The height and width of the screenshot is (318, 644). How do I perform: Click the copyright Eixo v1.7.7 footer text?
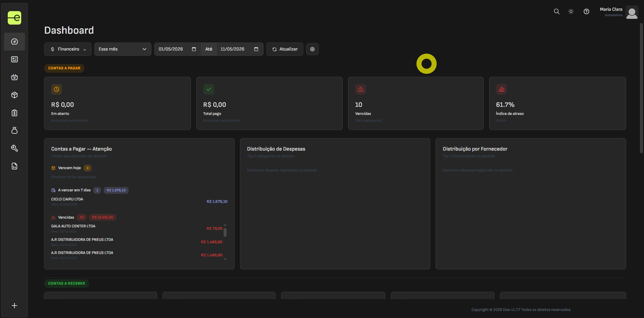[x=521, y=310]
